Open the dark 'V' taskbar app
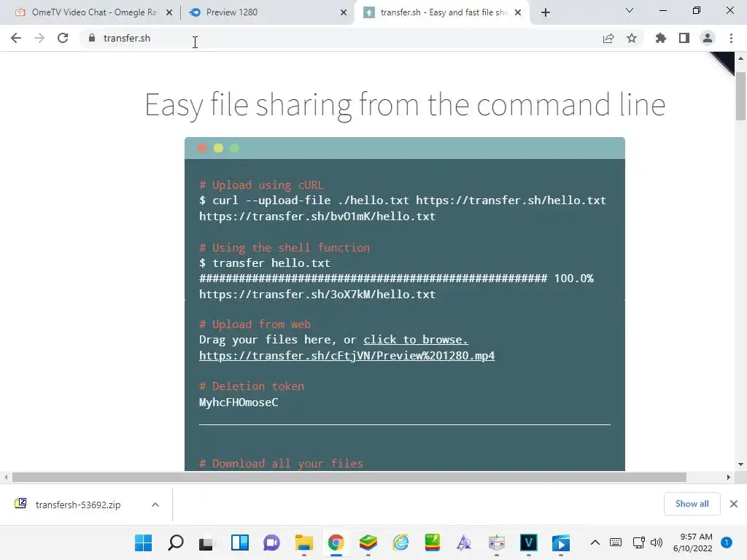Screen dimensions: 747x560 pyautogui.click(x=529, y=542)
